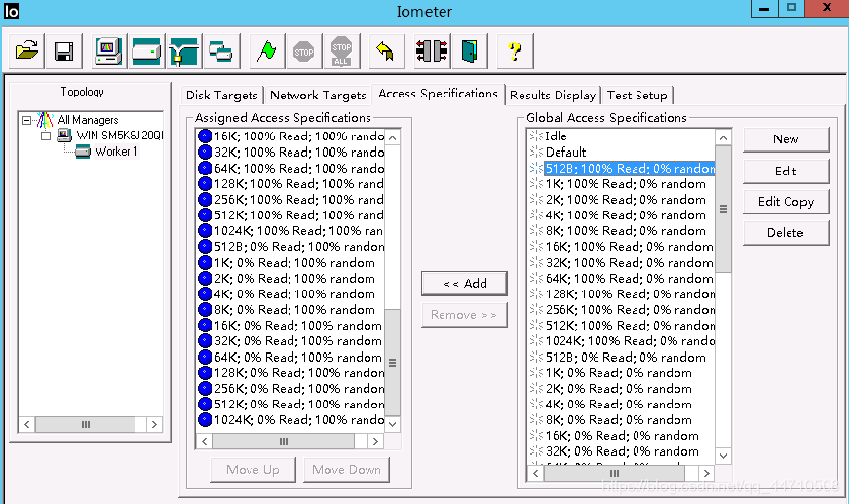The image size is (849, 504).
Task: Select '4K; 100% Read; 0% random' global spec
Action: (x=626, y=215)
